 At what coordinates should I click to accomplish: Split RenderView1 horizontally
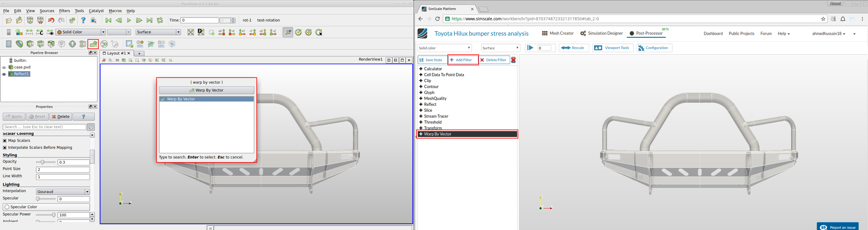389,60
